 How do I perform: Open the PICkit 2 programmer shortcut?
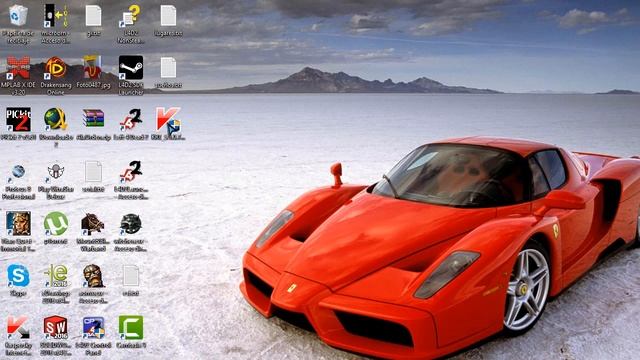tap(18, 119)
